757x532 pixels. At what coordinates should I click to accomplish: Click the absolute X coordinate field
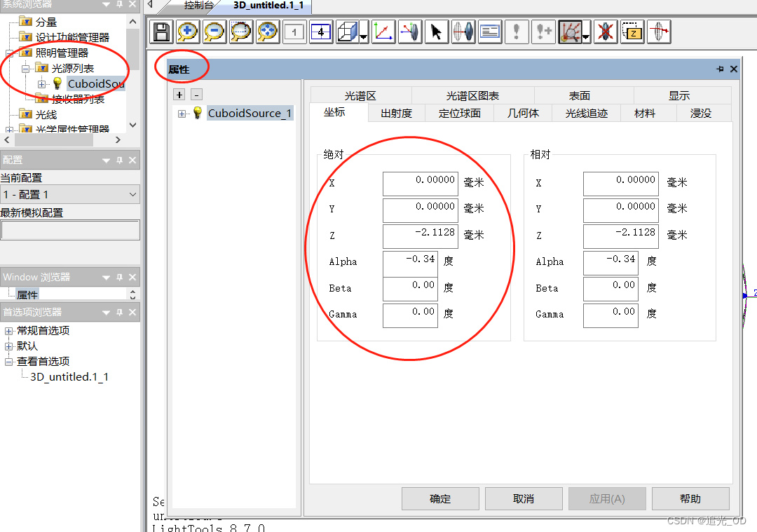pos(421,184)
